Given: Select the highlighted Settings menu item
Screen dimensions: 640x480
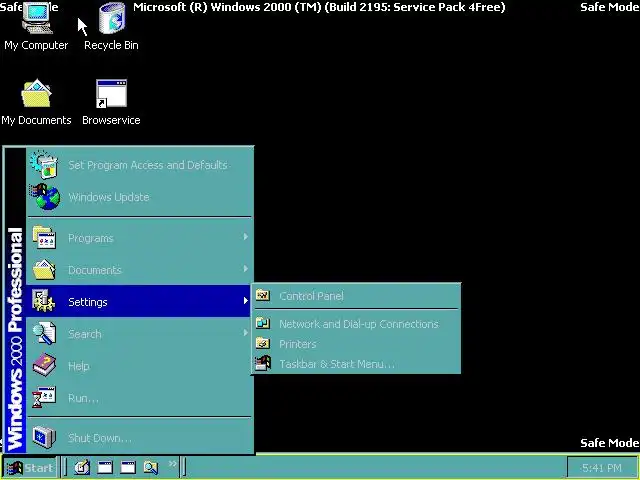Looking at the screenshot, I should (139, 301).
